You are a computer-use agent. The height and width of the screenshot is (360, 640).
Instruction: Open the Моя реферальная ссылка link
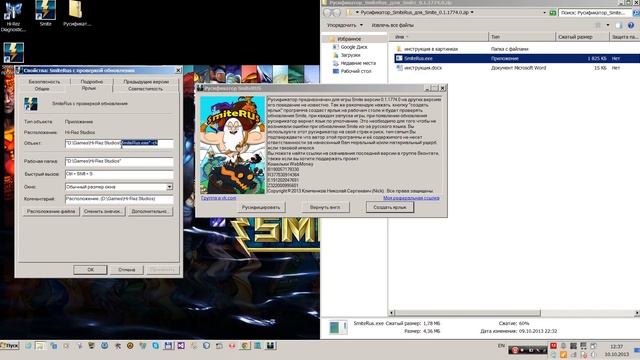[x=411, y=198]
